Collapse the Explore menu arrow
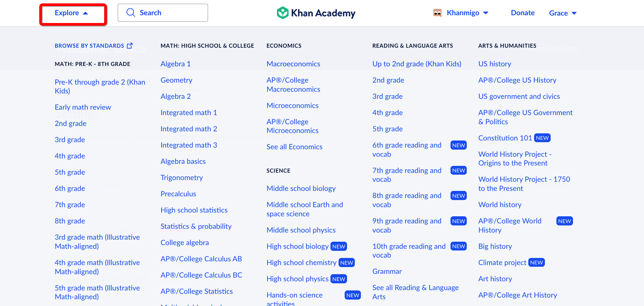 [x=86, y=13]
